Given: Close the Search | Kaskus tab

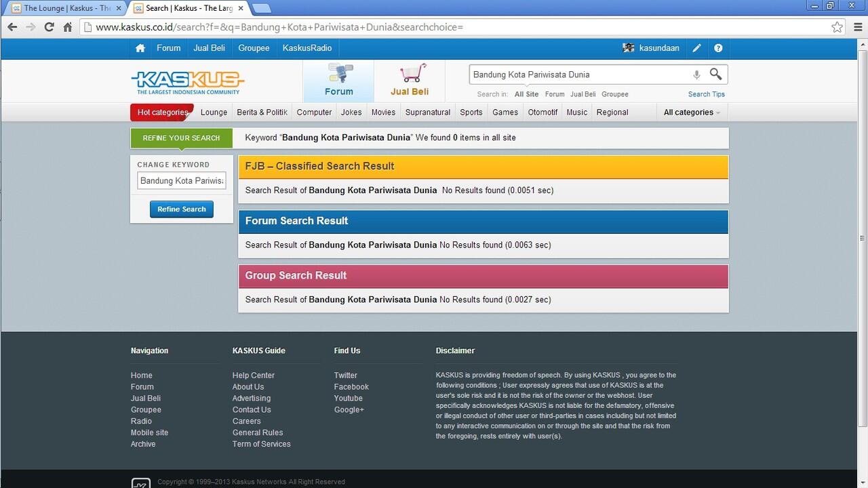Looking at the screenshot, I should click(241, 8).
